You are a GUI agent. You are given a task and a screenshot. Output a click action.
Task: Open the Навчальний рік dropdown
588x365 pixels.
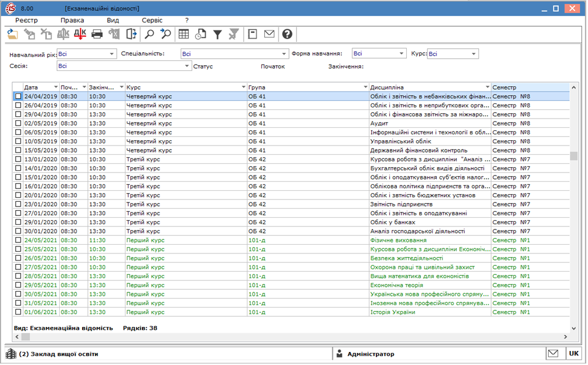[111, 54]
